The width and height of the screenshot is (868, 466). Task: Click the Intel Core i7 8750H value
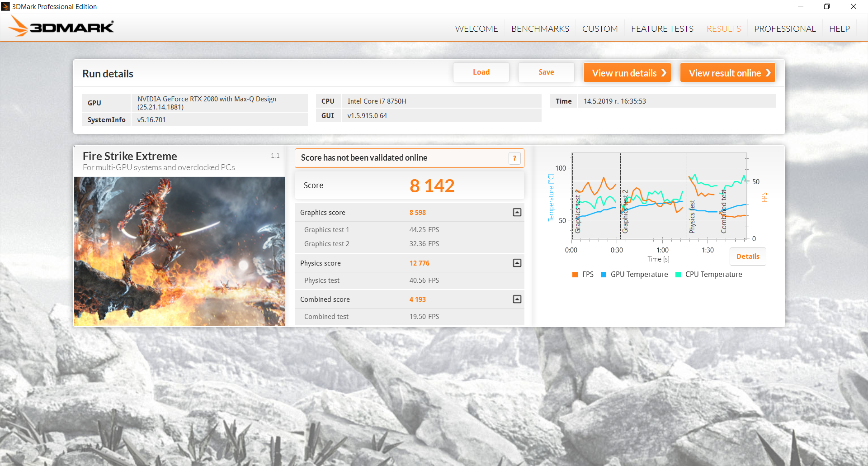pos(377,101)
